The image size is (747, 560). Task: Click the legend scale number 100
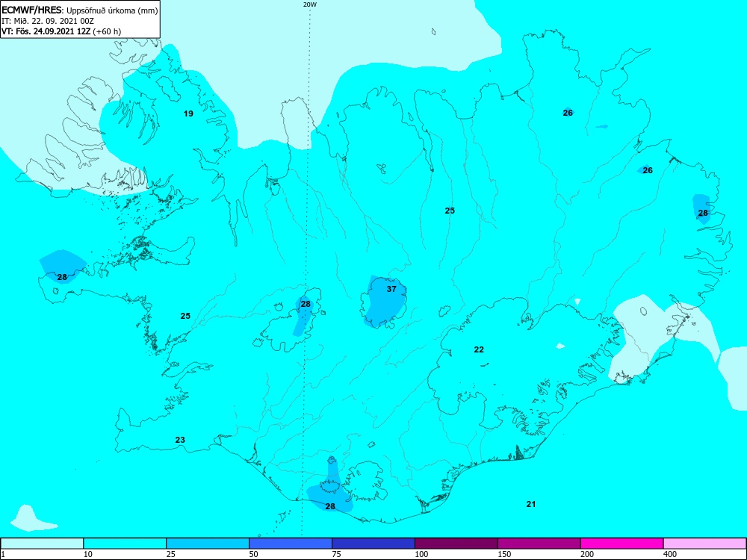[x=421, y=554]
